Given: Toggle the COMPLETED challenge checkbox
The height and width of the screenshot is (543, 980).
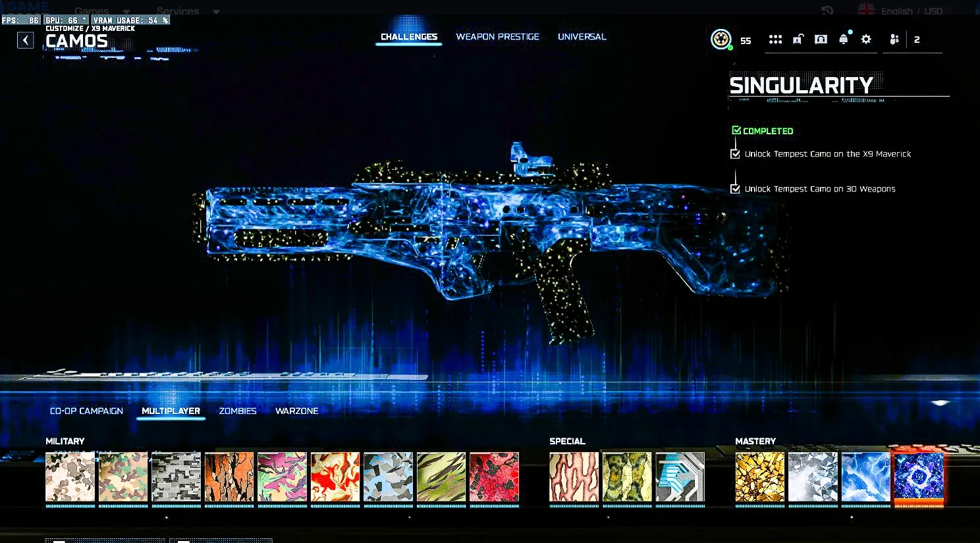Looking at the screenshot, I should pyautogui.click(x=736, y=130).
